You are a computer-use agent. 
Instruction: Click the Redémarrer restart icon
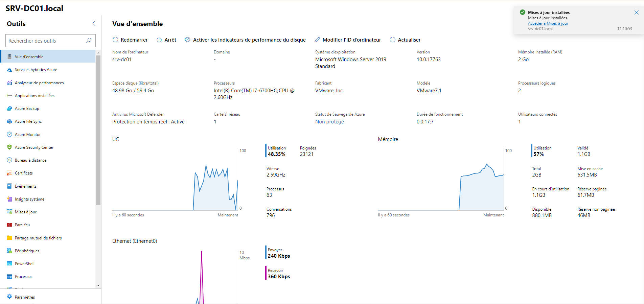tap(115, 40)
